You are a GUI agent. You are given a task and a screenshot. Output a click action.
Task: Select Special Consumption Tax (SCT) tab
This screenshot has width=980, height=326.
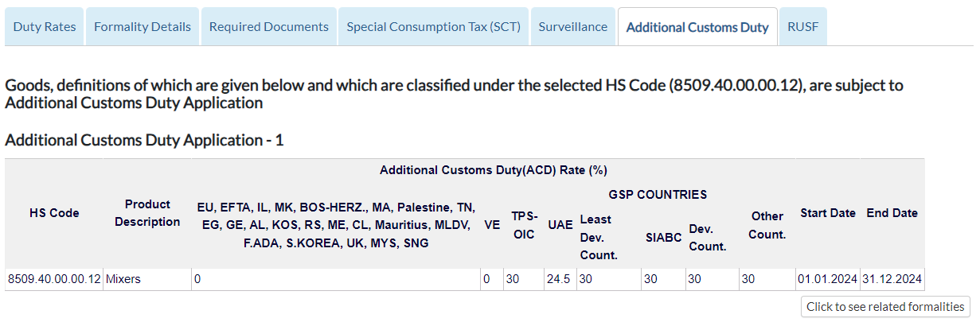tap(433, 27)
